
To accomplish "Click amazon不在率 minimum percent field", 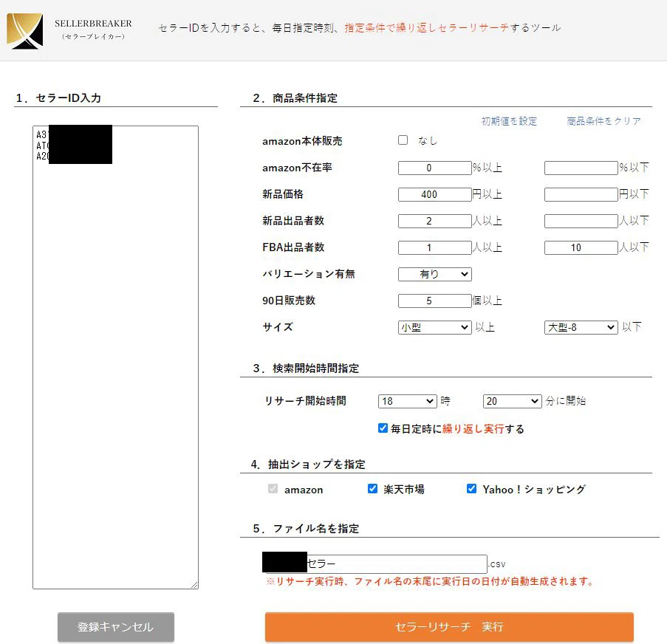I will click(x=435, y=168).
